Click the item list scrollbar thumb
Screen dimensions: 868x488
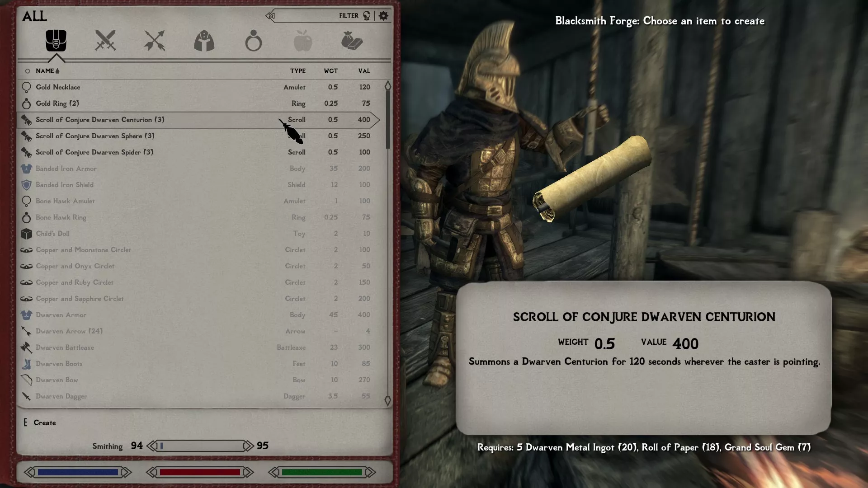pos(387,120)
